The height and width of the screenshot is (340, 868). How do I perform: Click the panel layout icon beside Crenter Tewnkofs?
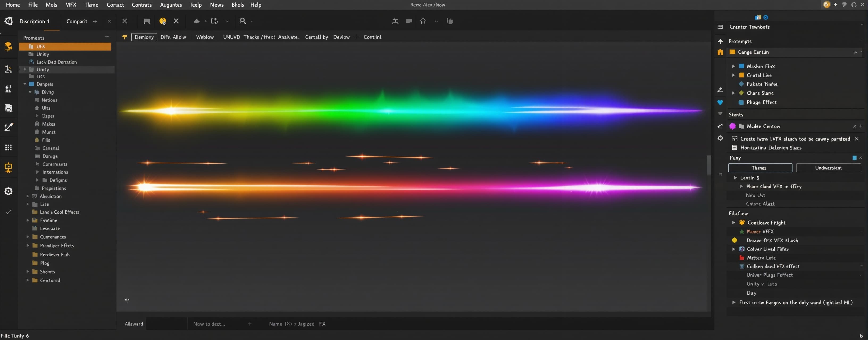(x=720, y=27)
